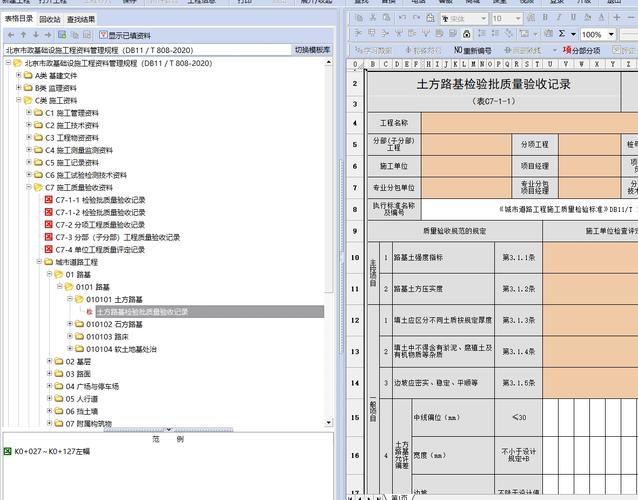Viewport: 638px width, 500px height.
Task: Expand the 02 基层 folder
Action: point(49,361)
